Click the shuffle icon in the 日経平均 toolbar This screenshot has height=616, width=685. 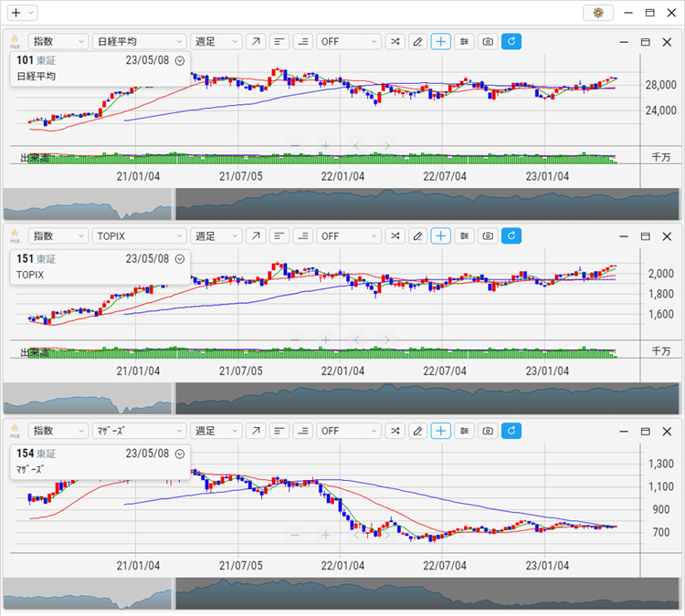click(x=394, y=42)
